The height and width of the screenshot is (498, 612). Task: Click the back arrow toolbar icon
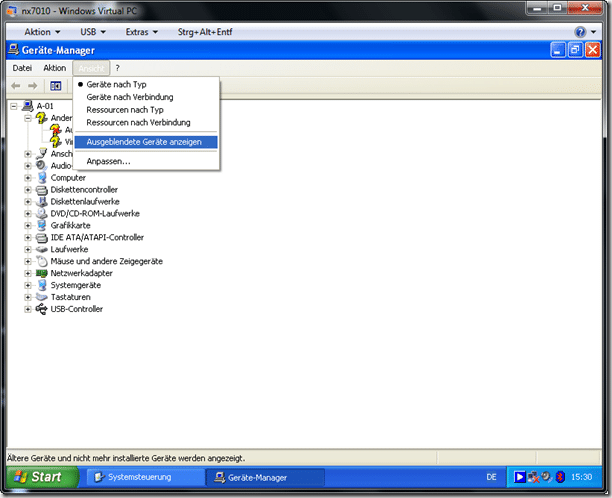coord(16,85)
